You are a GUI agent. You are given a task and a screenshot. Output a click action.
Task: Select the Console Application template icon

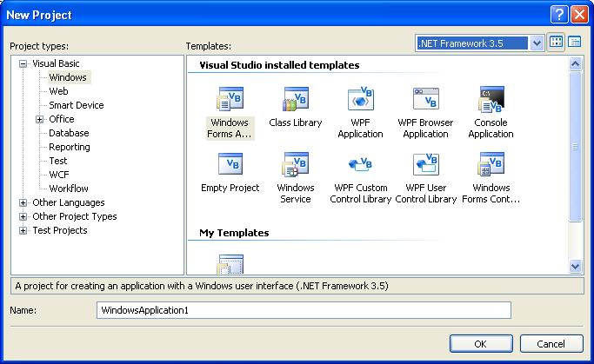tap(491, 99)
